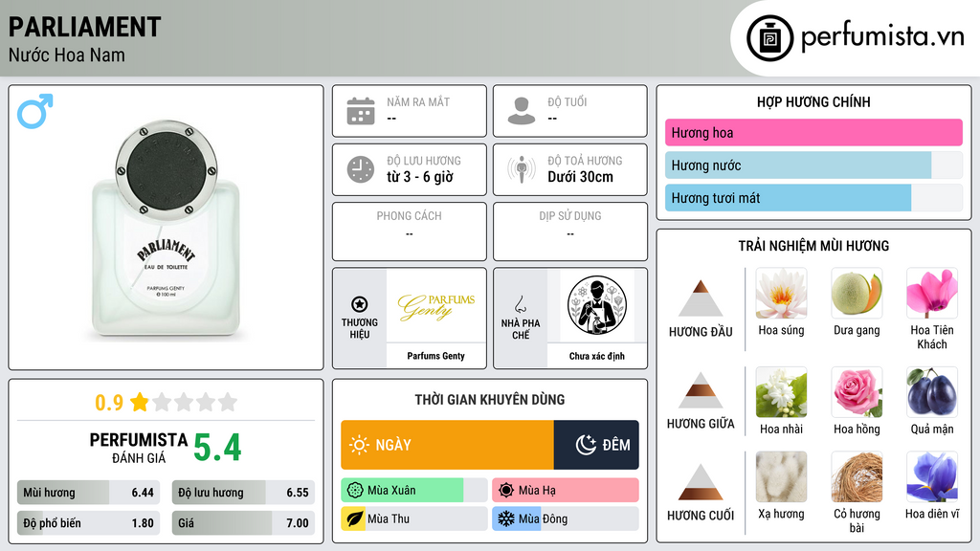Select the Hoa súng note image
Screen dimensions: 980x551
[781, 294]
